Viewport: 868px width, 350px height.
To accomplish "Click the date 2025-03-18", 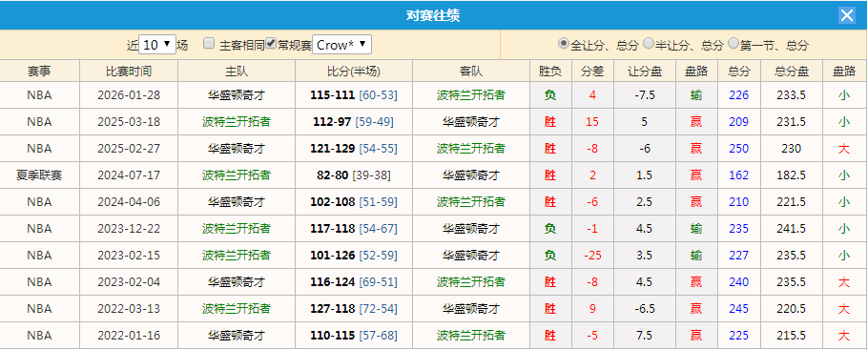I will pyautogui.click(x=129, y=122).
